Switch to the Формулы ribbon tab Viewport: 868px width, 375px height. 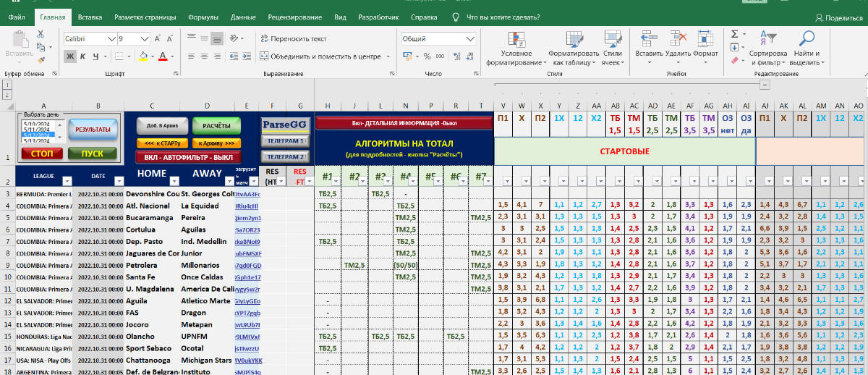(x=203, y=17)
